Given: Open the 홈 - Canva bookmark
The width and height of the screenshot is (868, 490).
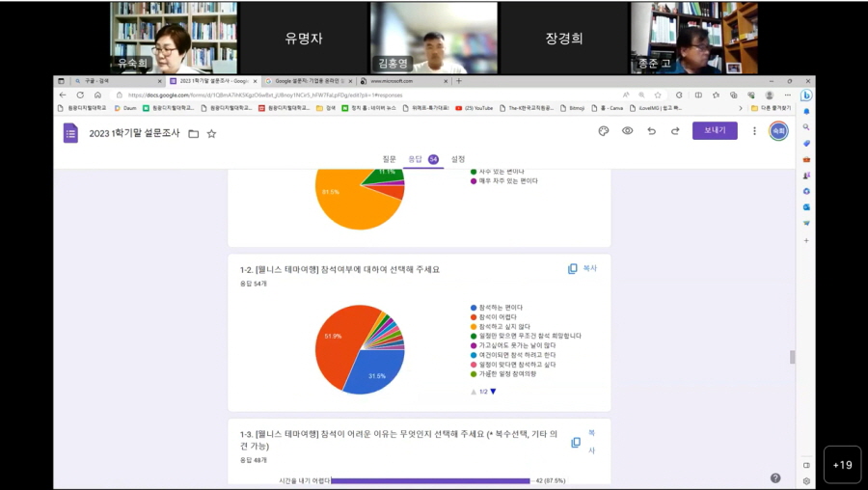Looking at the screenshot, I should tap(608, 109).
